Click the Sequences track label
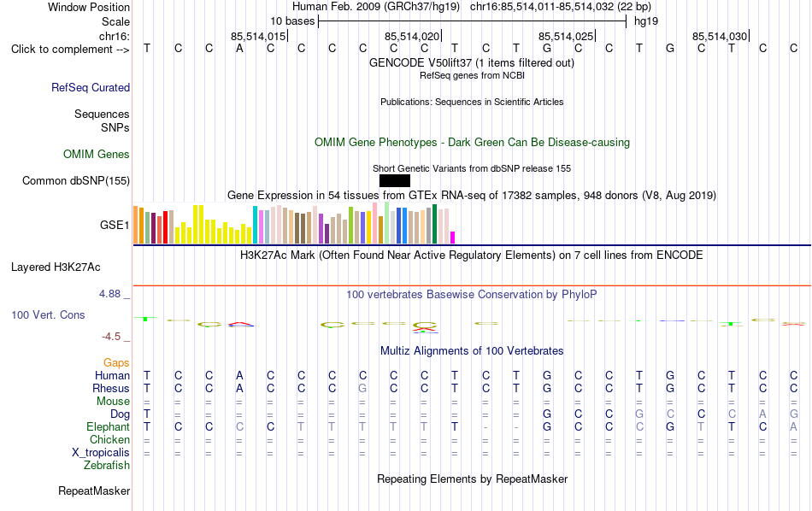The image size is (812, 511). 102,114
